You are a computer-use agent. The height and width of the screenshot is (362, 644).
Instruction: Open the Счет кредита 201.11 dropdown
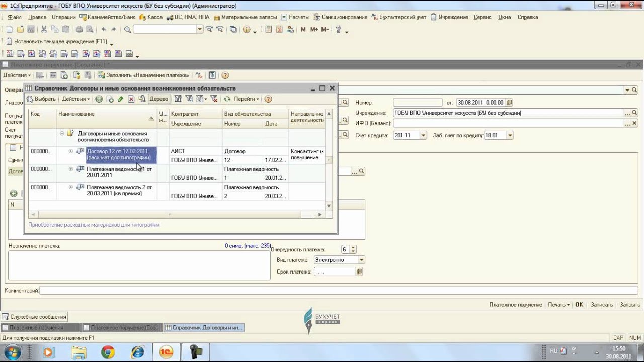[x=423, y=135]
